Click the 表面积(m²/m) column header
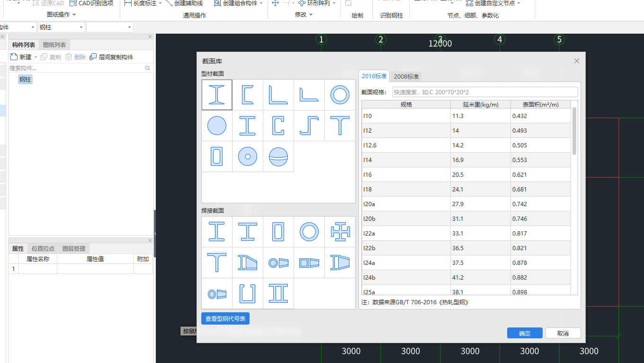The image size is (644, 363). 541,104
